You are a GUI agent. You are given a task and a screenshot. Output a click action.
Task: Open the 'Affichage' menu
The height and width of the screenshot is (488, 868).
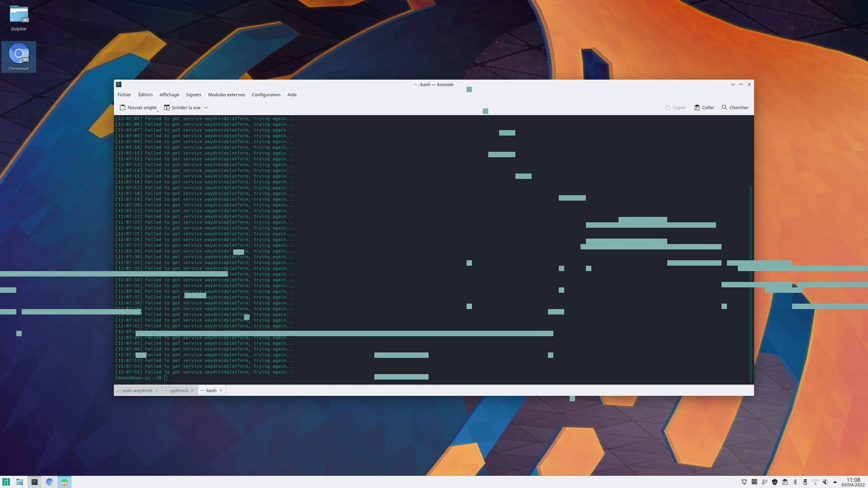[169, 94]
